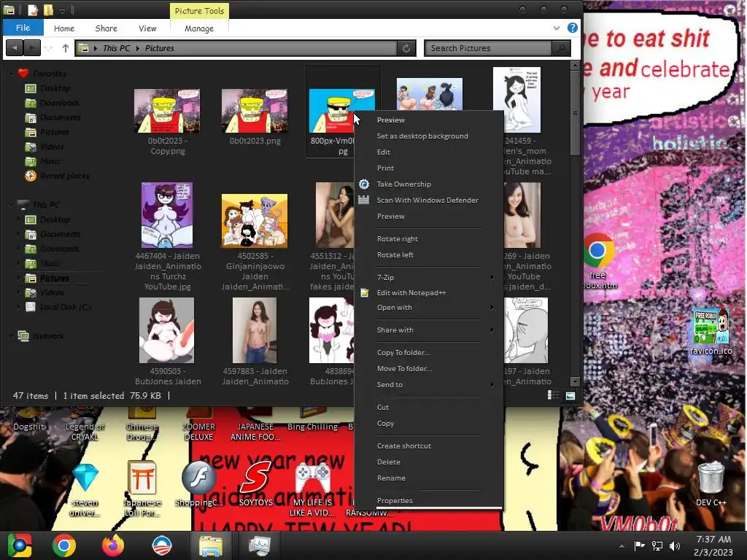747x560 pixels.
Task: Open the Share with submenu
Action: pyautogui.click(x=429, y=330)
